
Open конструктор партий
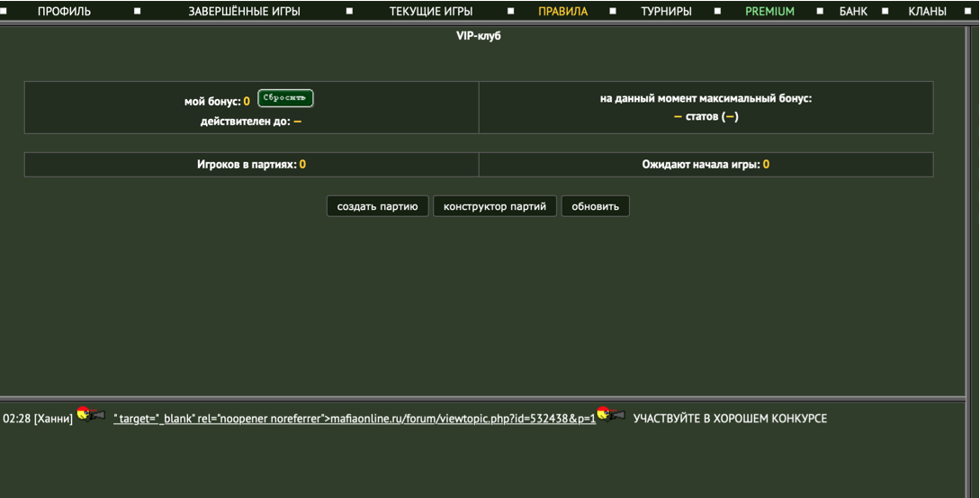(x=494, y=206)
